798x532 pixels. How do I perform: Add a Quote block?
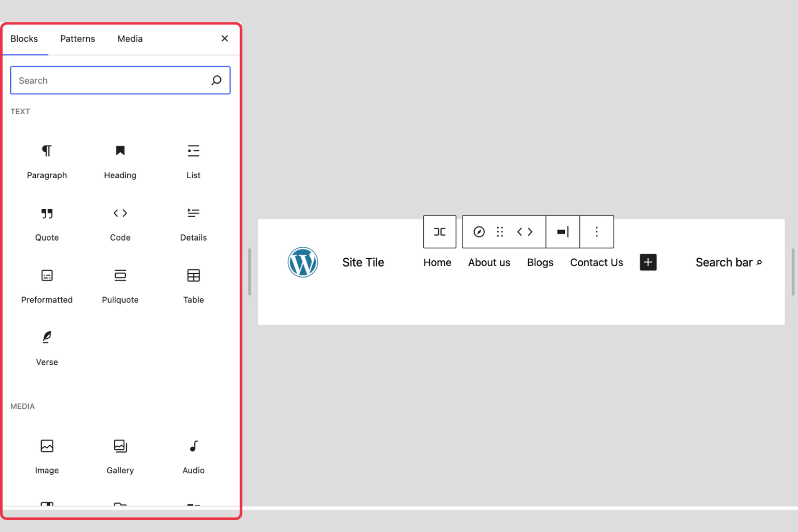47,223
